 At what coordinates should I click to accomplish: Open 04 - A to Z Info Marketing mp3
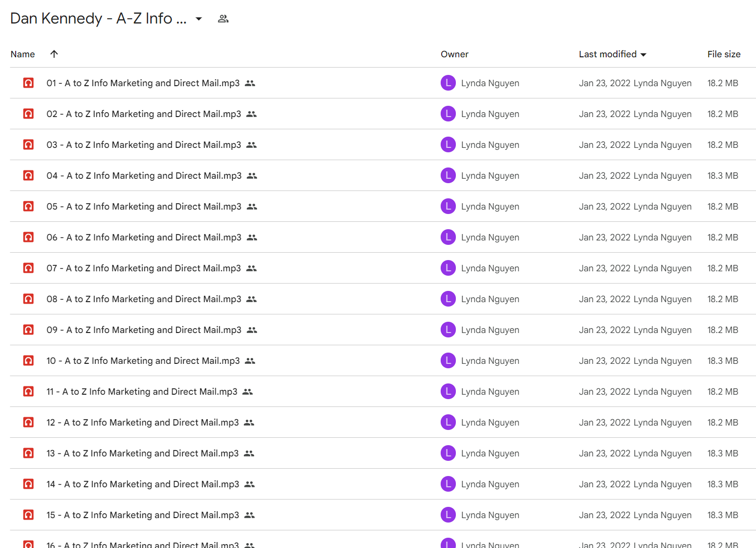pos(144,175)
